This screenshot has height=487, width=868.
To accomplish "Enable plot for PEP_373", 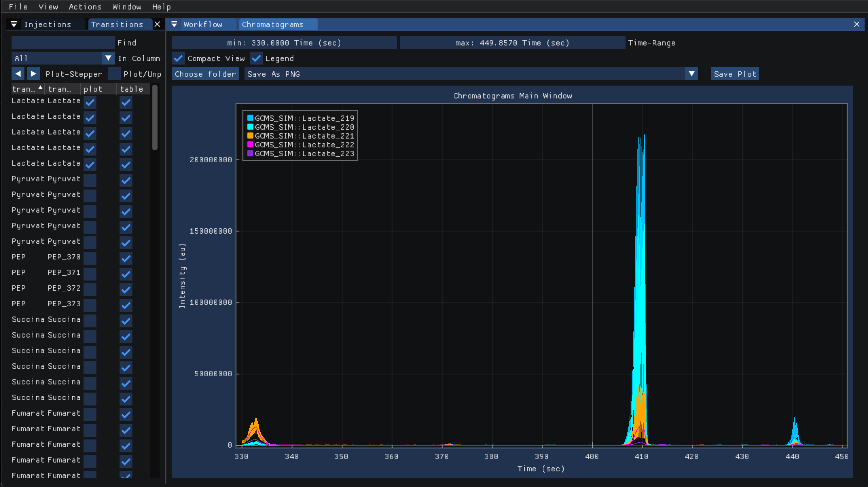I will 90,305.
